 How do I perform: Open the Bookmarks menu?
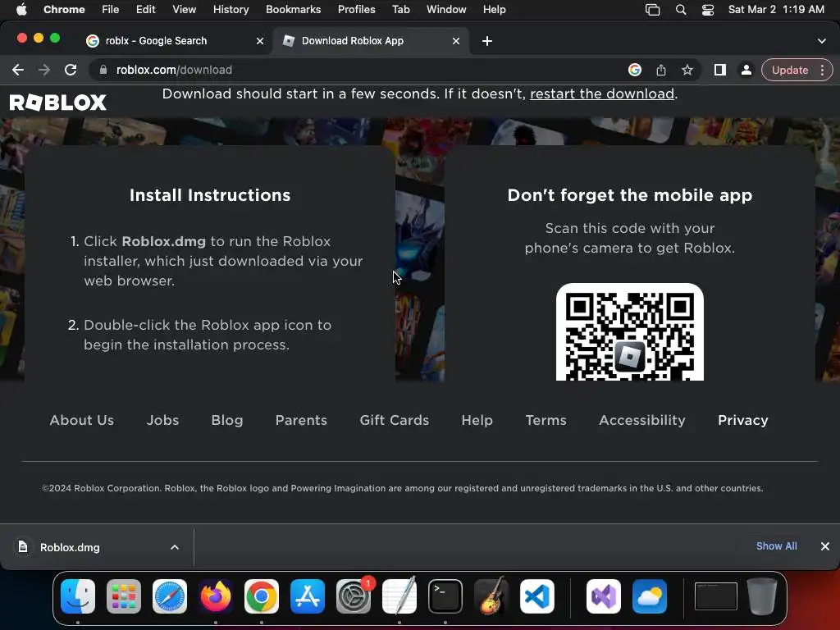293,10
